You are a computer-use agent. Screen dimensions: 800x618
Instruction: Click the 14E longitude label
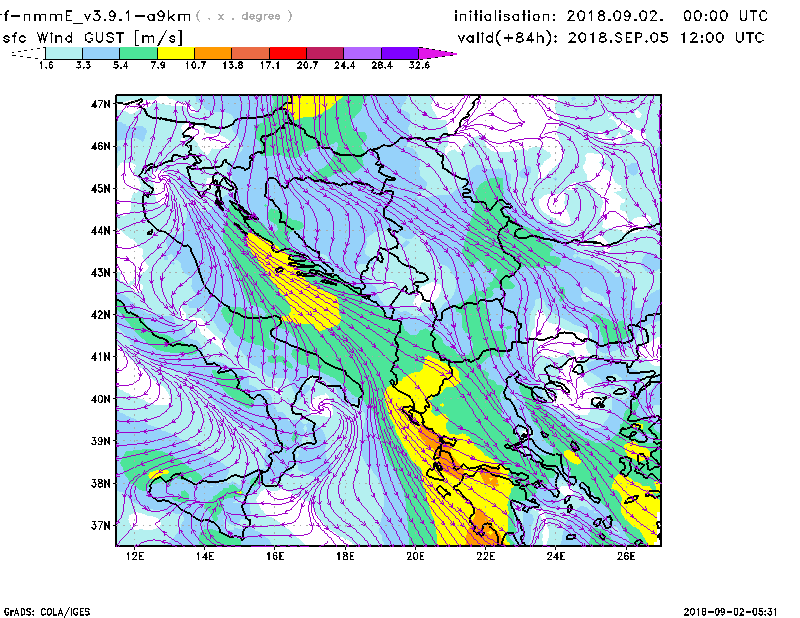(205, 556)
